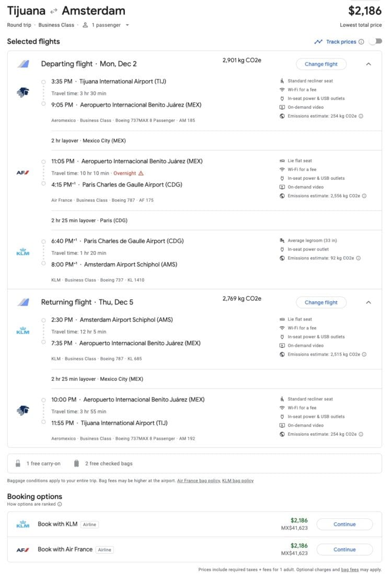
Task: Collapse the Returning flight details with the chevron
Action: coord(368,302)
